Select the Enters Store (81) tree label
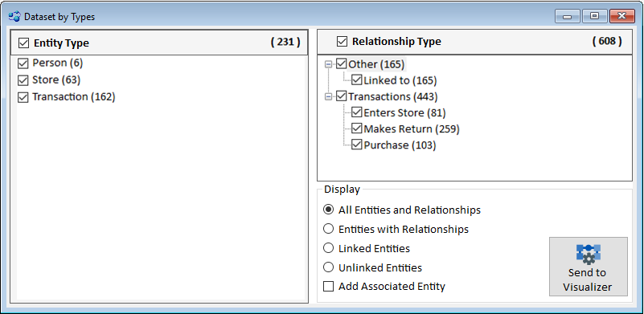 404,113
